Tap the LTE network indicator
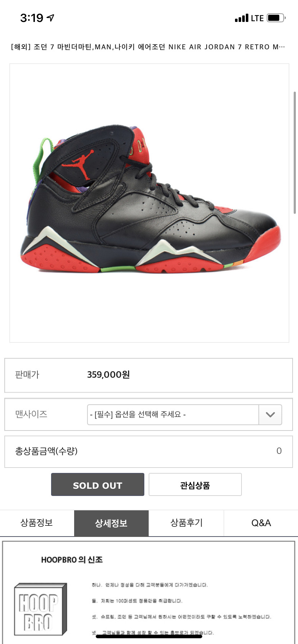This screenshot has width=298, height=644. coord(257,18)
